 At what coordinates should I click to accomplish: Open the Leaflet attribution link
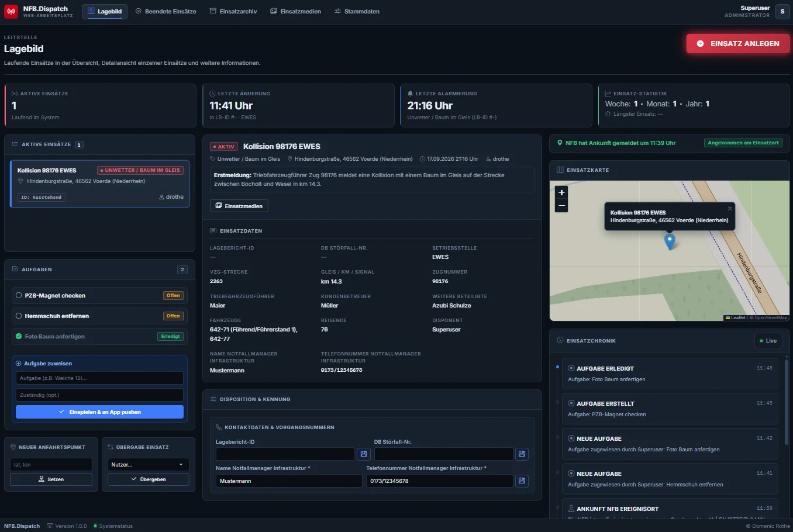pos(736,318)
